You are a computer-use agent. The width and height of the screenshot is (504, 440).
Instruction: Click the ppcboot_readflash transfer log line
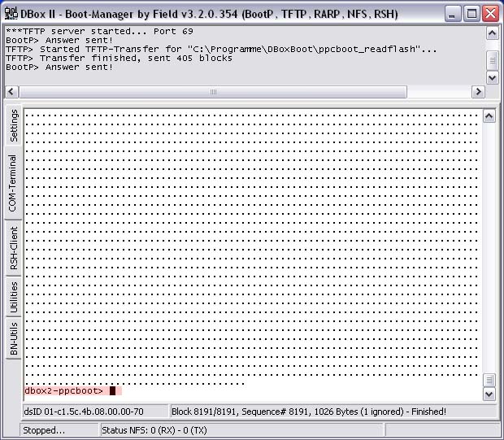(x=221, y=50)
